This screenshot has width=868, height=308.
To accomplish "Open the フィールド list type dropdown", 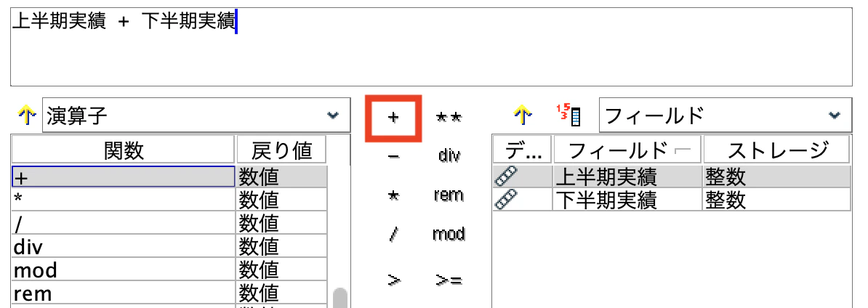I will (726, 115).
